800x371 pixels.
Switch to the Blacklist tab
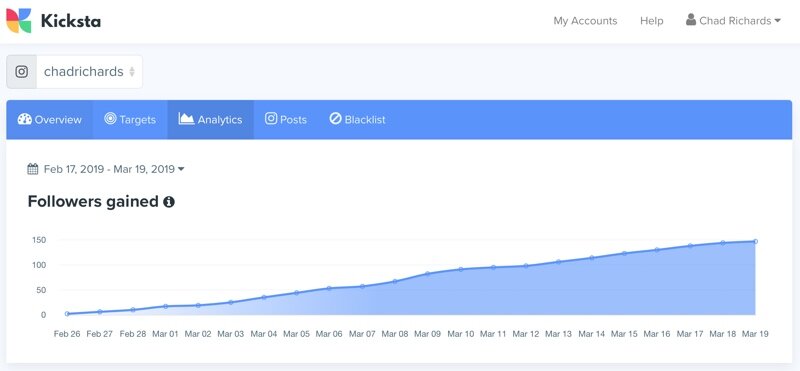tap(357, 119)
